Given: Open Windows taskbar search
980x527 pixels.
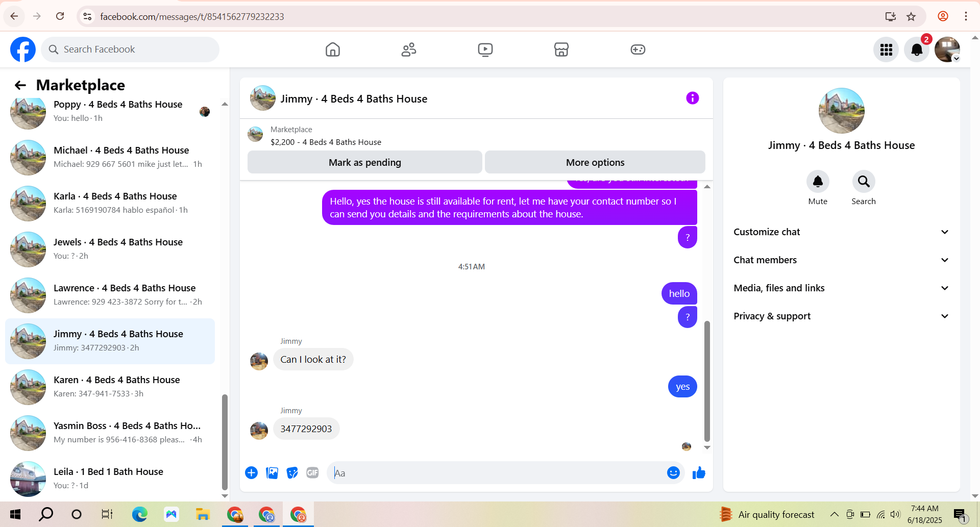Looking at the screenshot, I should [x=46, y=514].
